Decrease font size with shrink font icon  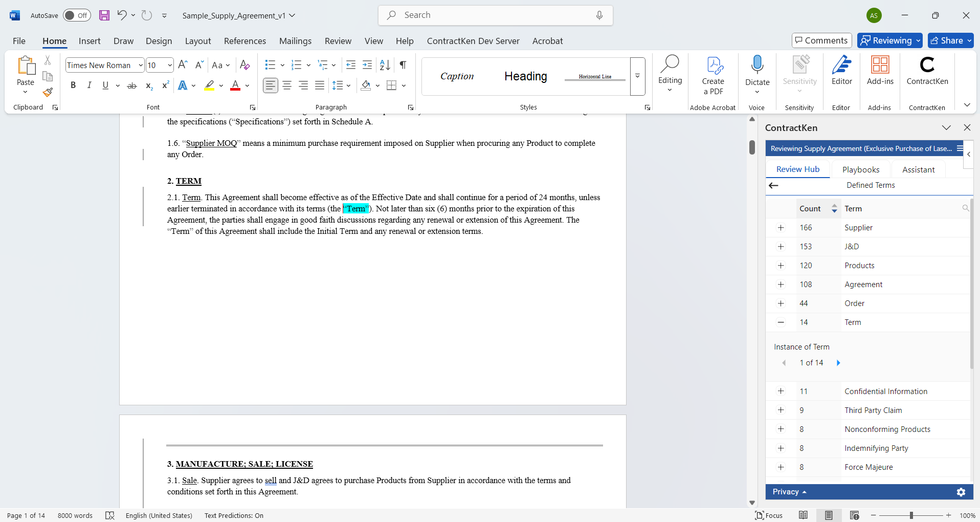[x=199, y=65]
